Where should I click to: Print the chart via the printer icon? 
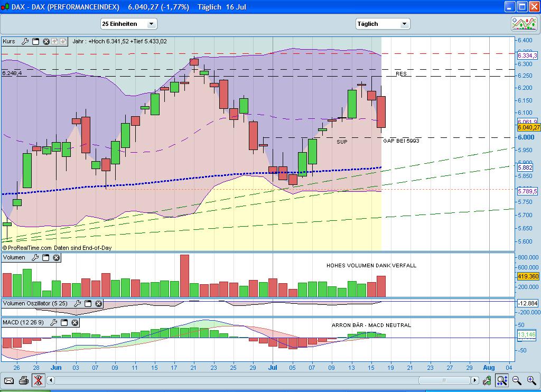tap(24, 380)
